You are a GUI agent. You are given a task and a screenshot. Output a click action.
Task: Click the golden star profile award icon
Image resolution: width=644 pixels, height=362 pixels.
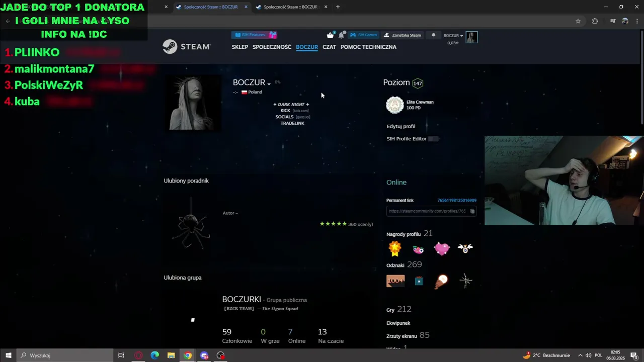(x=395, y=248)
